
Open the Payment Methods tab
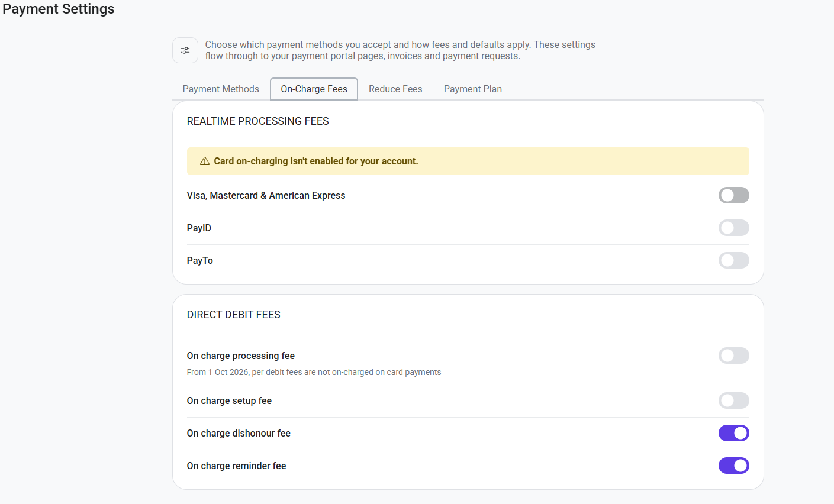click(221, 89)
